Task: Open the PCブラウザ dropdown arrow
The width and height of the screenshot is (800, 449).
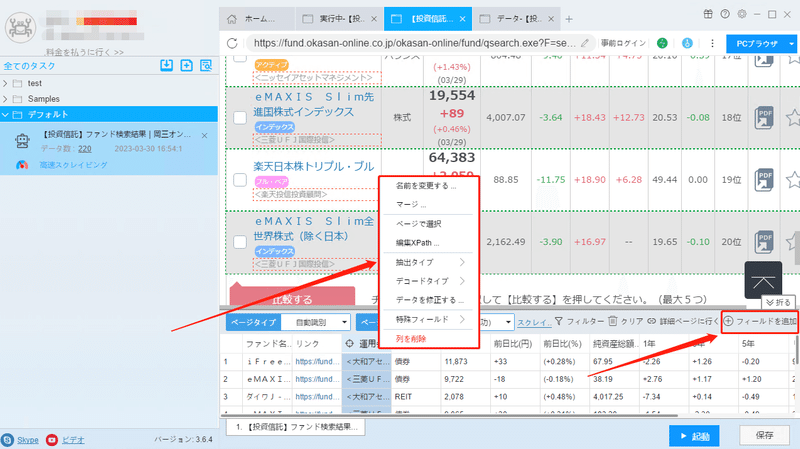Action: point(791,44)
